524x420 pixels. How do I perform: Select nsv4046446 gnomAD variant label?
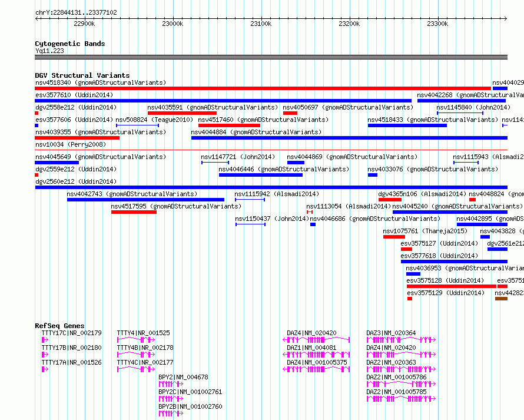[x=284, y=169]
